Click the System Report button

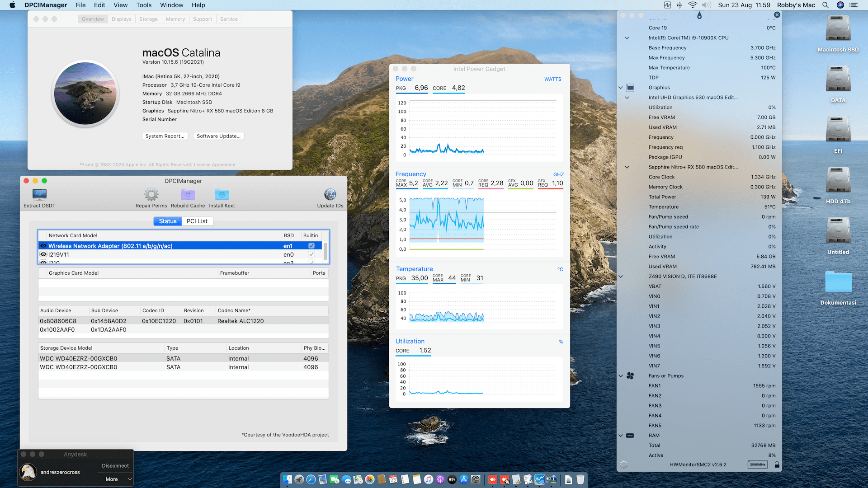pyautogui.click(x=165, y=136)
